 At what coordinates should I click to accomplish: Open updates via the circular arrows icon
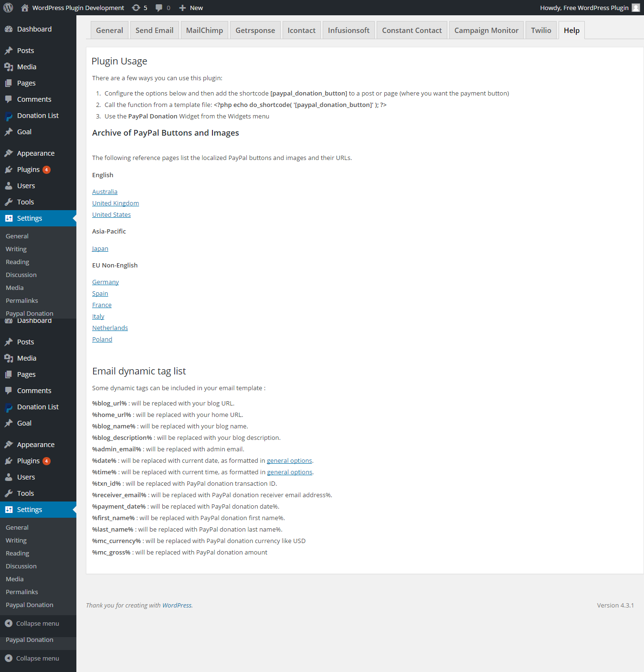coord(136,8)
